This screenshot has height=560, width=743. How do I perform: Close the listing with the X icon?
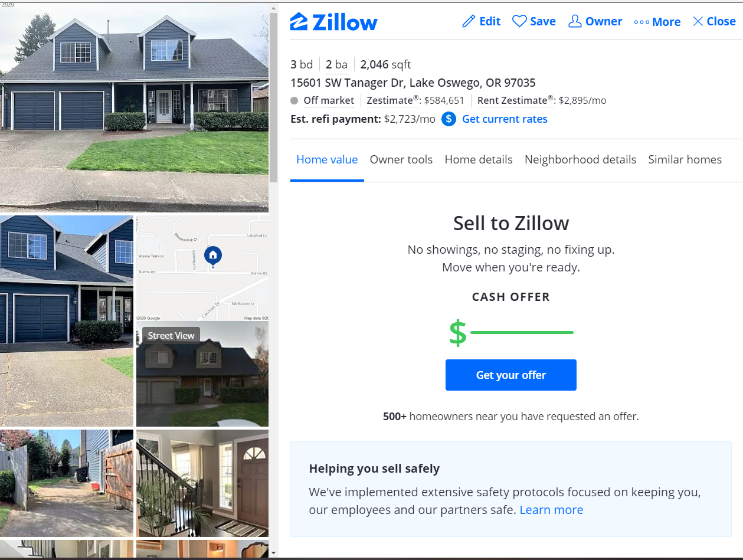coord(698,22)
